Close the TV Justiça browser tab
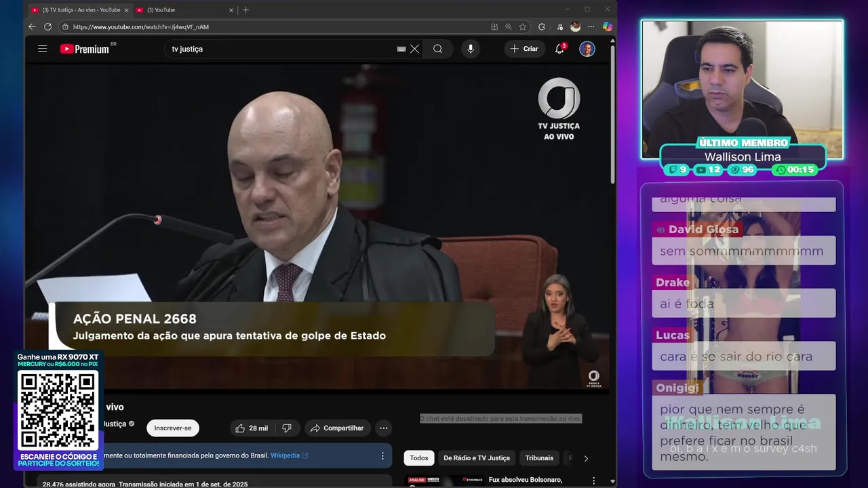 (126, 10)
